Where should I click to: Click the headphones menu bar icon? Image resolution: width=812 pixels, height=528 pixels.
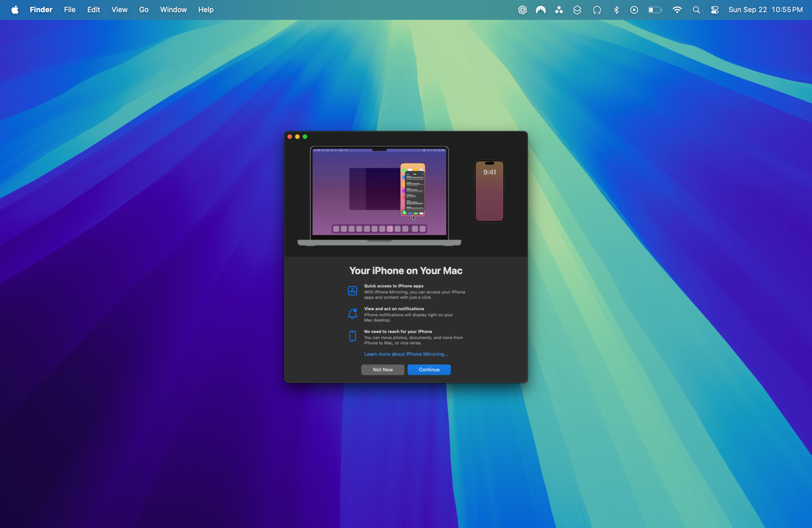[597, 10]
